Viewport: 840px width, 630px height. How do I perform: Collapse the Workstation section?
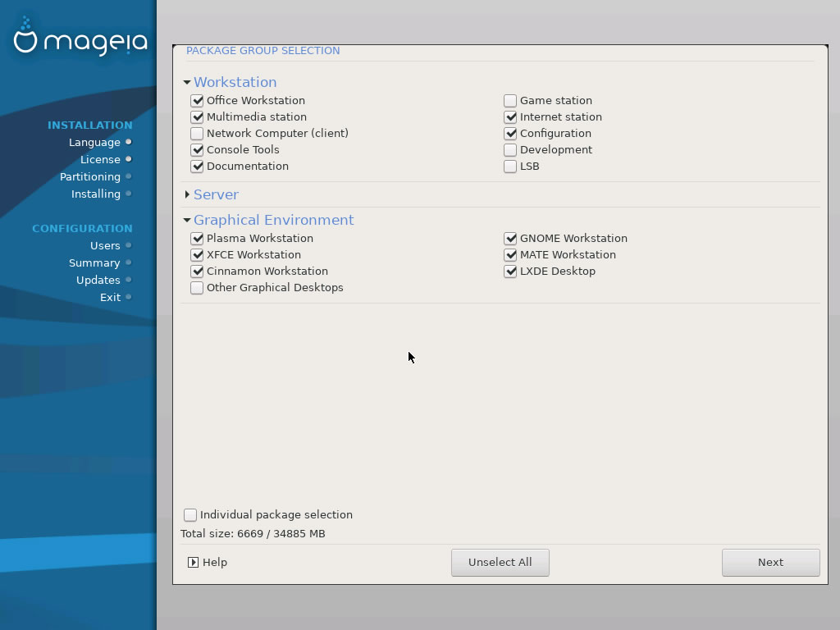tap(187, 83)
